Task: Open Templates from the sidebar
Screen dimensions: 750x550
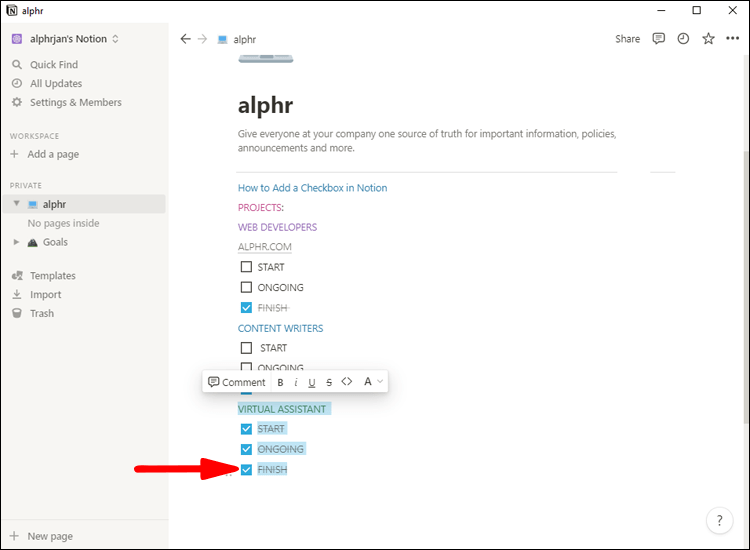Action: coord(52,276)
